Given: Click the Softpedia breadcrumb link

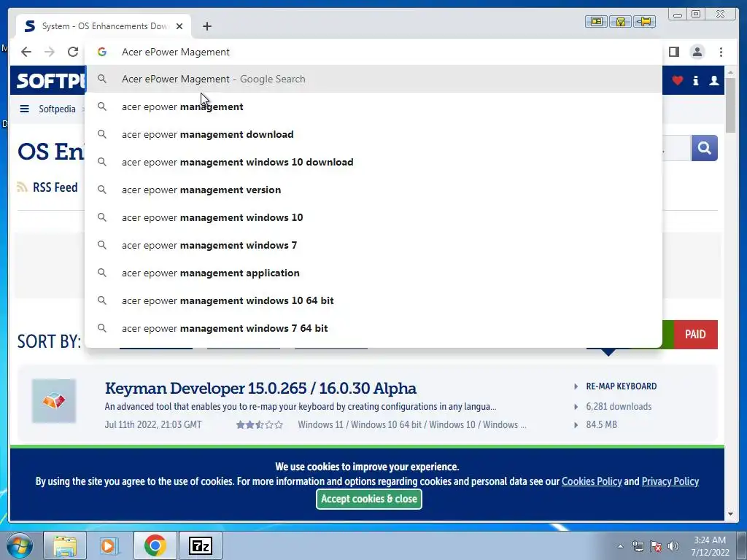Looking at the screenshot, I should point(57,109).
